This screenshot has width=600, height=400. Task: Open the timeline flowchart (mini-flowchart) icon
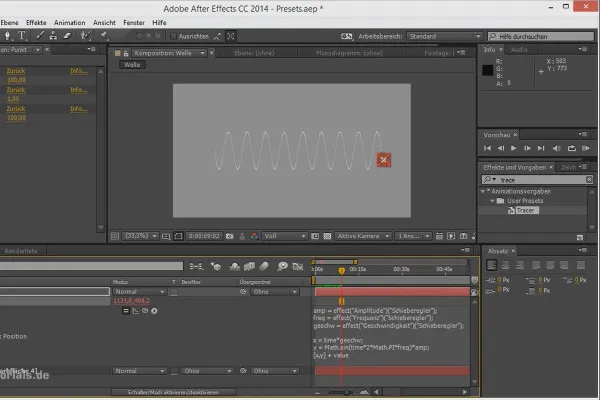click(196, 266)
